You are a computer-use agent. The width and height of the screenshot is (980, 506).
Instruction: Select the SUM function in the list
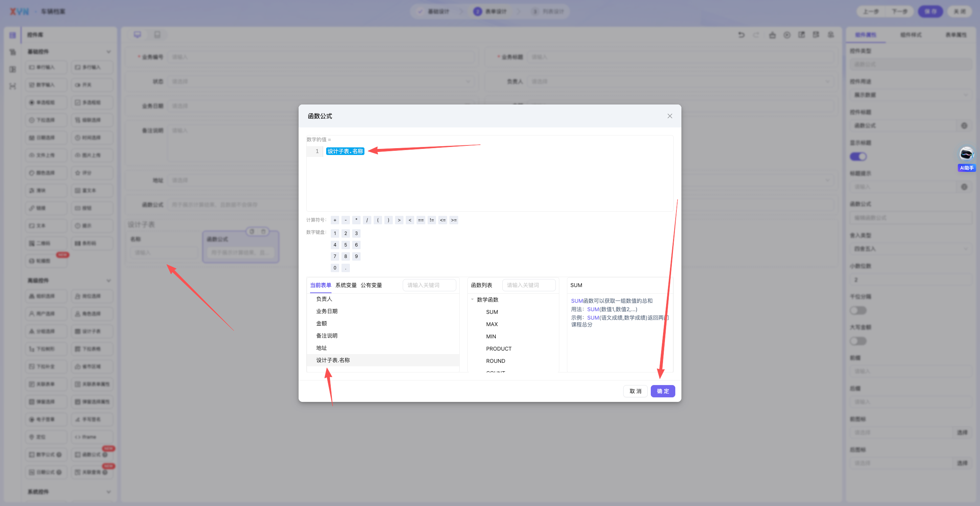pyautogui.click(x=492, y=312)
